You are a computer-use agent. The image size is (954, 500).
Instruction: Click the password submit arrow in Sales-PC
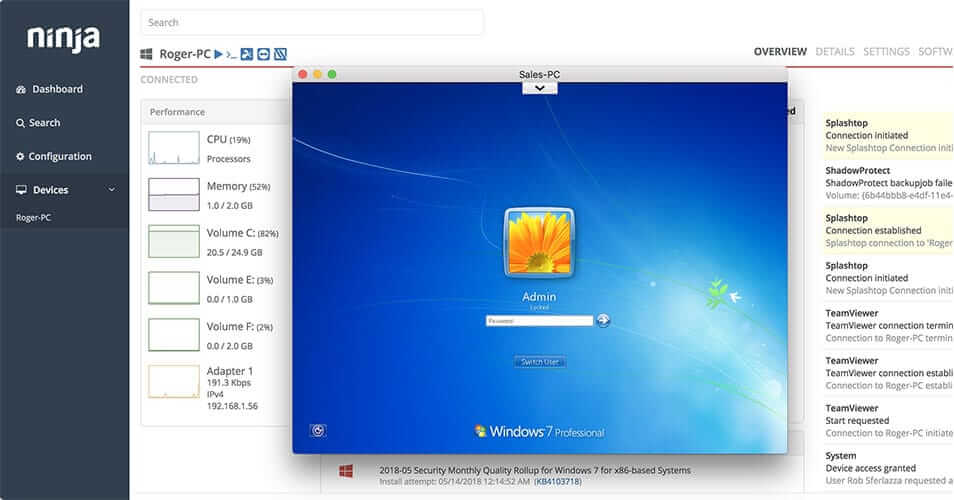602,320
